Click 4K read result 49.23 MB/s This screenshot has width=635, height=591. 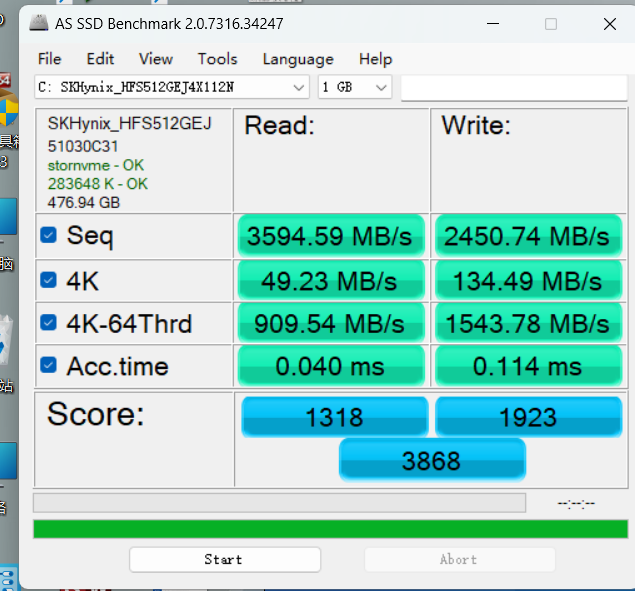tap(331, 280)
